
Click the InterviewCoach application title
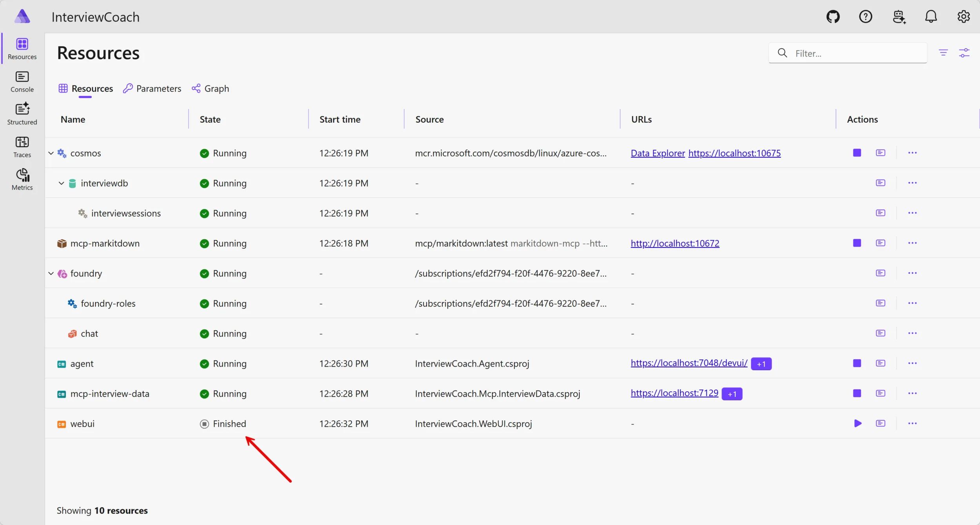click(95, 17)
